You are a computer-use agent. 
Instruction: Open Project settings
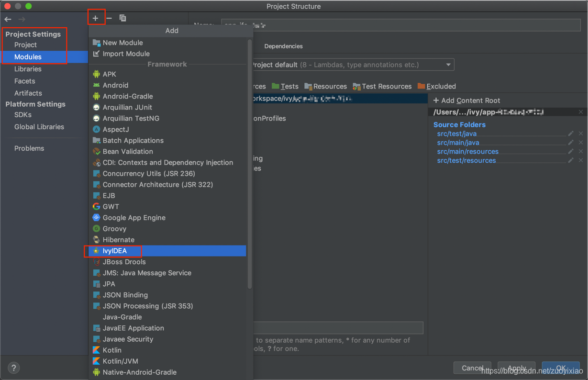coord(25,45)
